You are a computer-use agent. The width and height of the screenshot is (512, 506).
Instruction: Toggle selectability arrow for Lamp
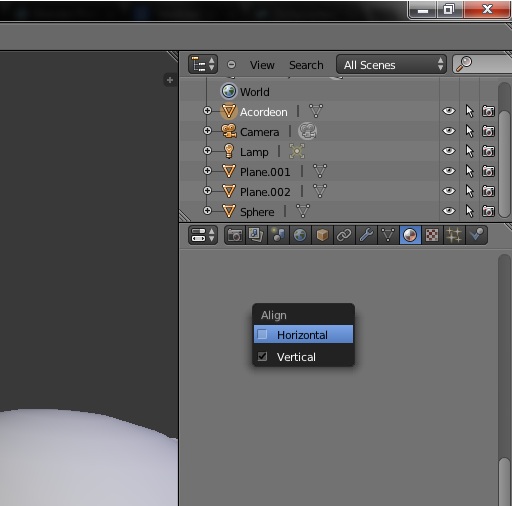pos(469,151)
